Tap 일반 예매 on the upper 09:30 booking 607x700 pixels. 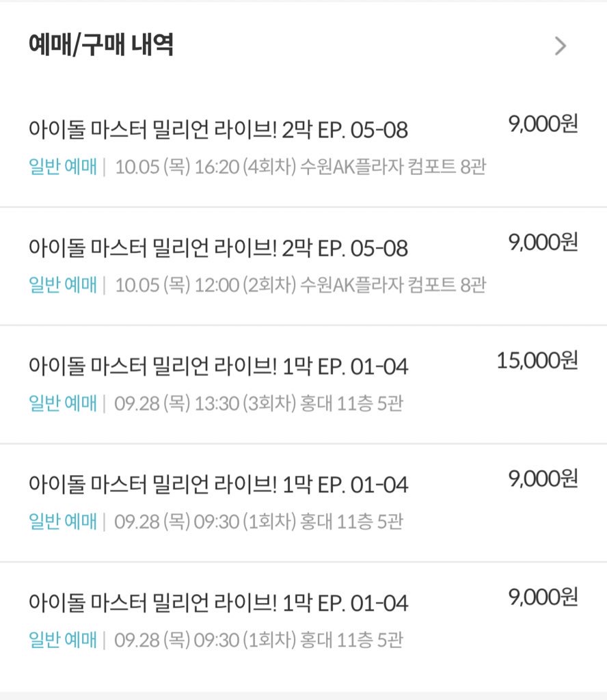63,522
